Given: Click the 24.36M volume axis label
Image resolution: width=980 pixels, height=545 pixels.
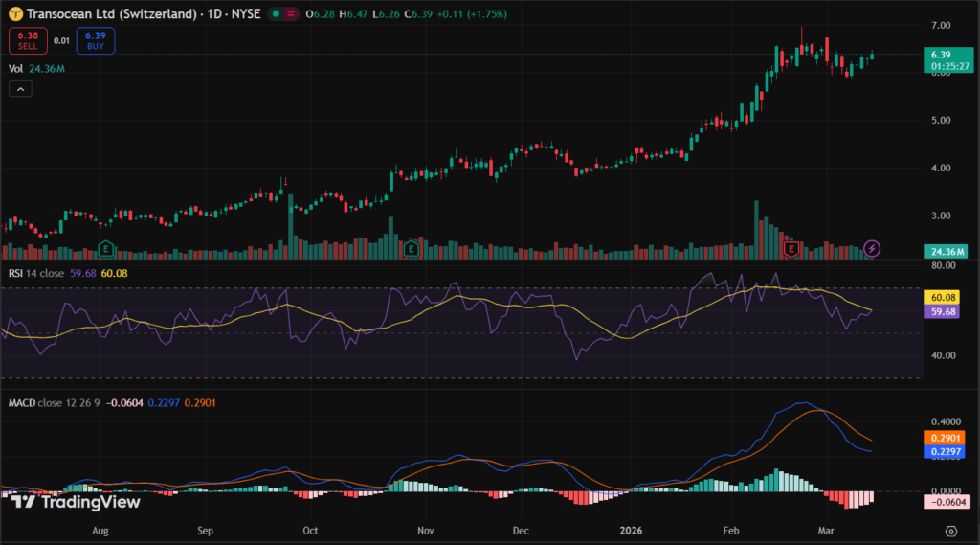Looking at the screenshot, I should tap(945, 251).
